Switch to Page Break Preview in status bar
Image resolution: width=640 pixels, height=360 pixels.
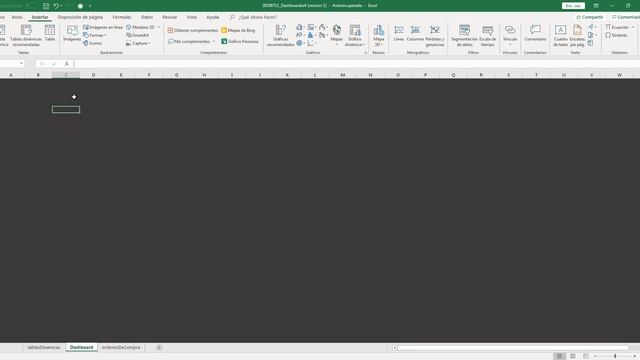tap(586, 356)
